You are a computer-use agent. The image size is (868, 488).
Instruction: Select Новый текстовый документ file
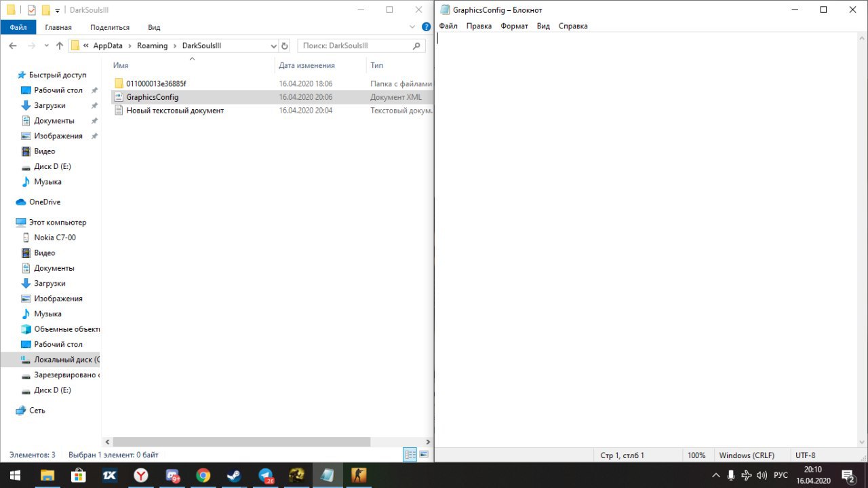[x=175, y=110]
